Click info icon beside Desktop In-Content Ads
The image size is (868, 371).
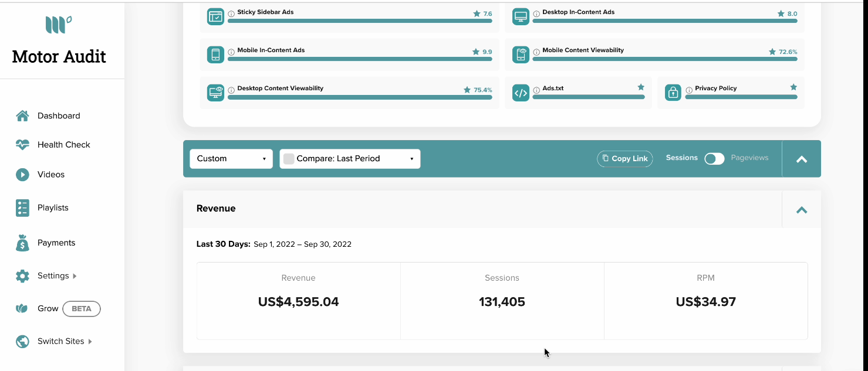click(536, 13)
